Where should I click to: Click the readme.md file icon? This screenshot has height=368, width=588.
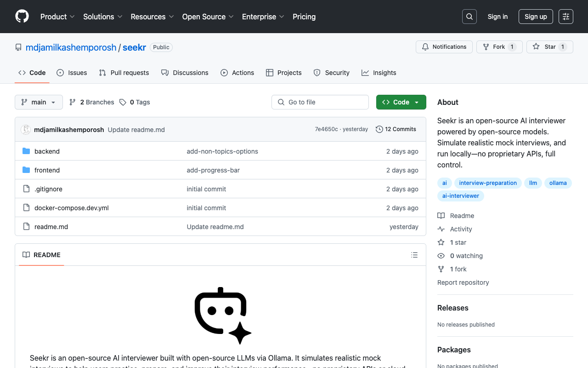26,227
